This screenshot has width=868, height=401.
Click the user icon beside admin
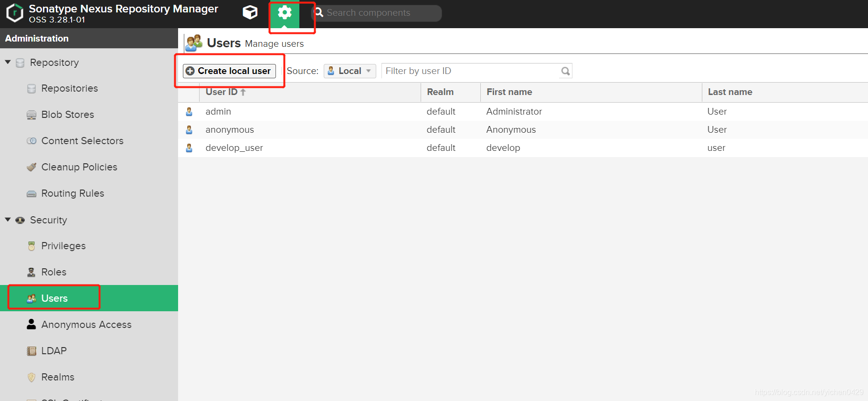point(189,111)
